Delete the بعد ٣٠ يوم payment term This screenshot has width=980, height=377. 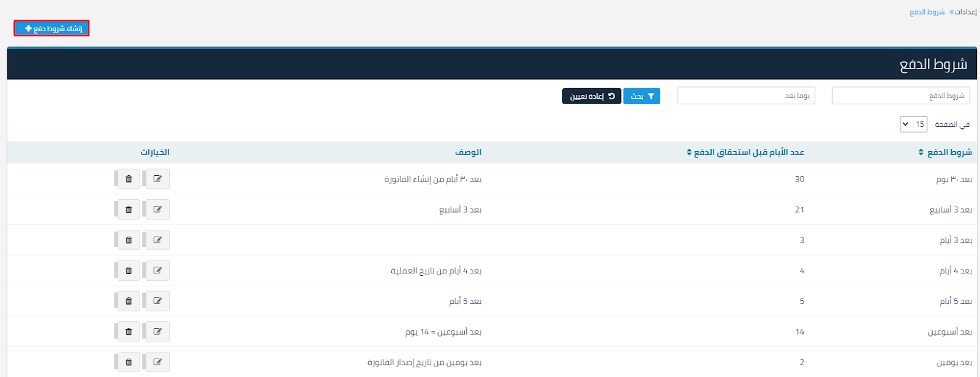pos(129,179)
